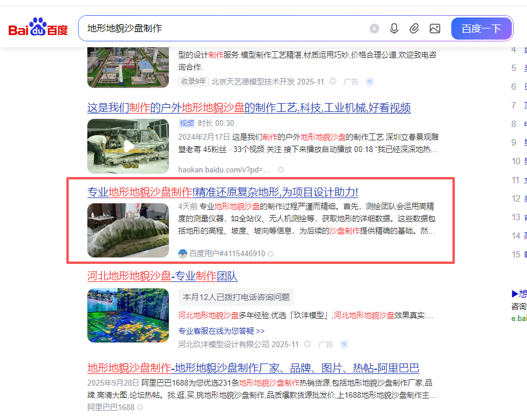Expand dropdown arrow next to 阿里巴巴1688 source
The image size is (527, 420).
(141, 408)
